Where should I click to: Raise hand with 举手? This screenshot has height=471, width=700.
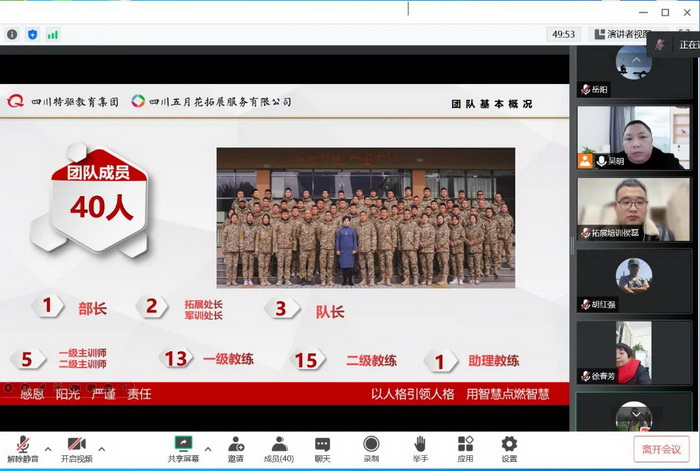(x=420, y=449)
